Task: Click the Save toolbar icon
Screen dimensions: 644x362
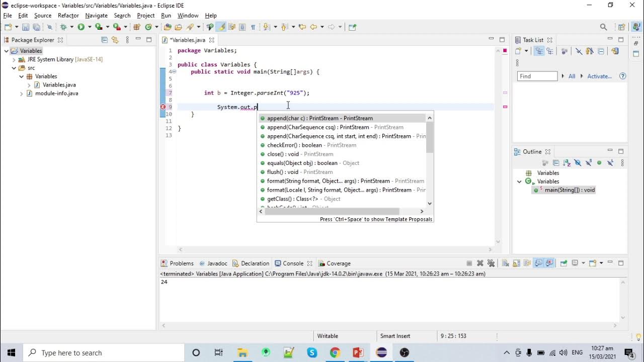Action: click(26, 27)
